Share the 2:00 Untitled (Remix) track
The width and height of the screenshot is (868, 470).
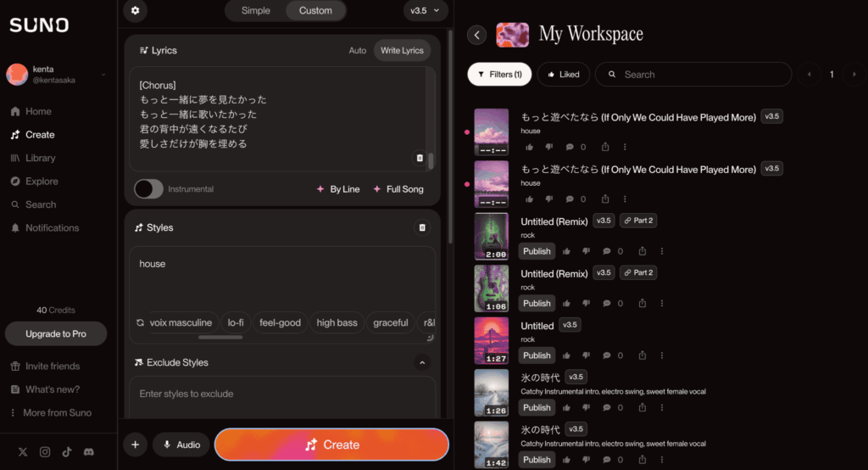pyautogui.click(x=643, y=251)
